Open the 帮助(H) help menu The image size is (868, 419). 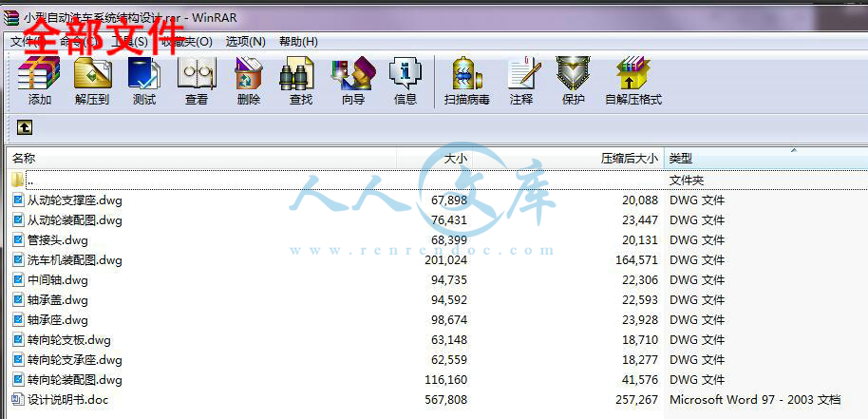(298, 42)
